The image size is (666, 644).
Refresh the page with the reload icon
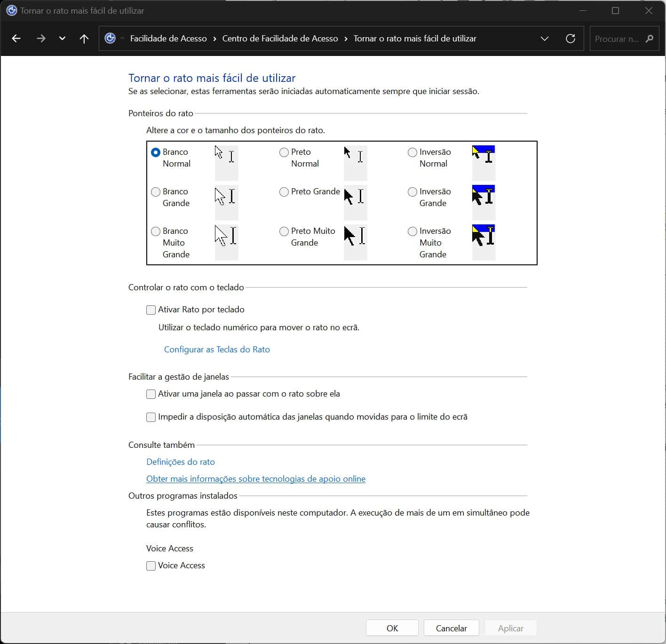point(570,39)
